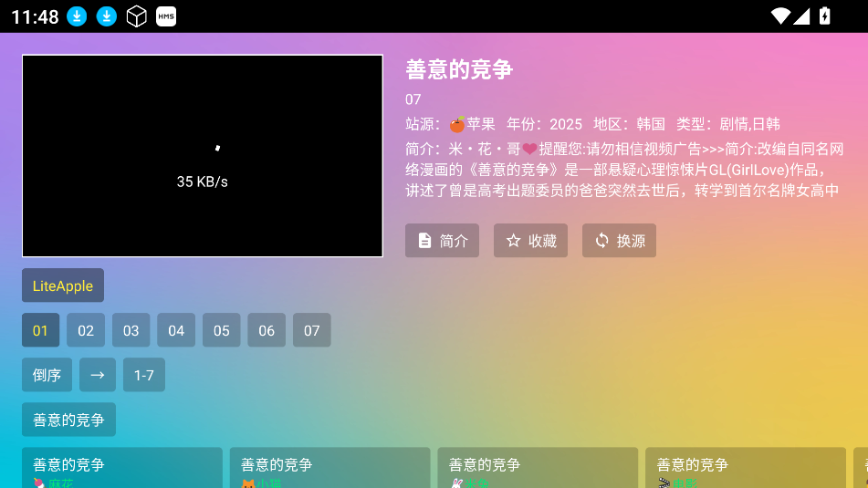This screenshot has height=488, width=868.
Task: Click the right arrow button
Action: (x=98, y=375)
